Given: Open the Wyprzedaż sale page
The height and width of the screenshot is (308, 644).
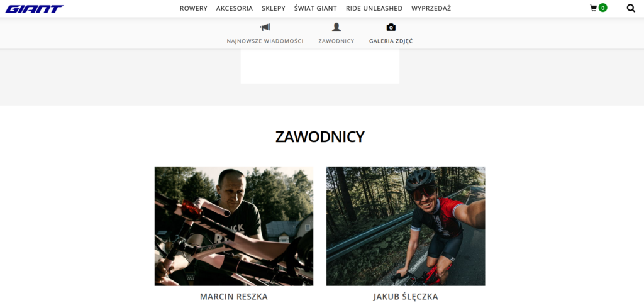Looking at the screenshot, I should pos(431,8).
